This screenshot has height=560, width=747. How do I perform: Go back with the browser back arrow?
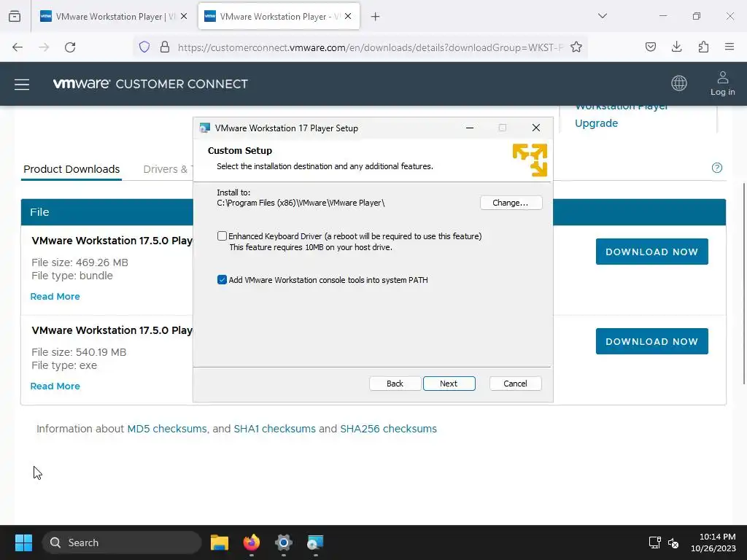click(x=18, y=47)
